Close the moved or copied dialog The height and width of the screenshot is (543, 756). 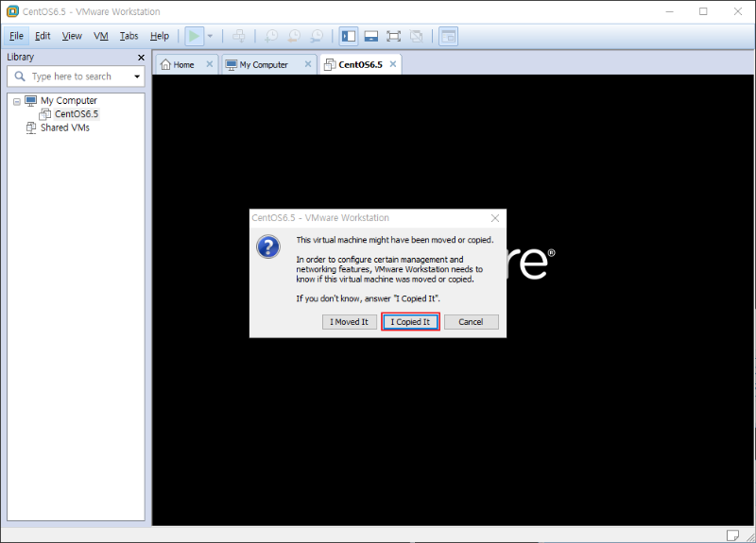tap(495, 218)
